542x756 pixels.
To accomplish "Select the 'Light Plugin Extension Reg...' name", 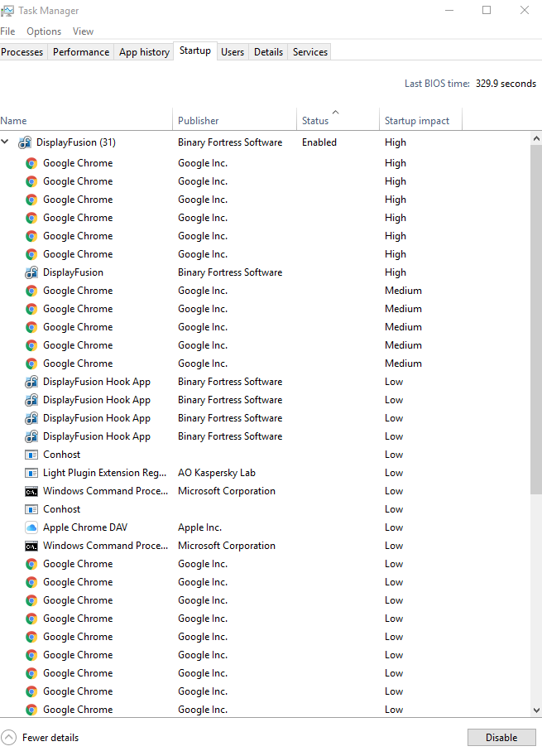I will (x=104, y=473).
